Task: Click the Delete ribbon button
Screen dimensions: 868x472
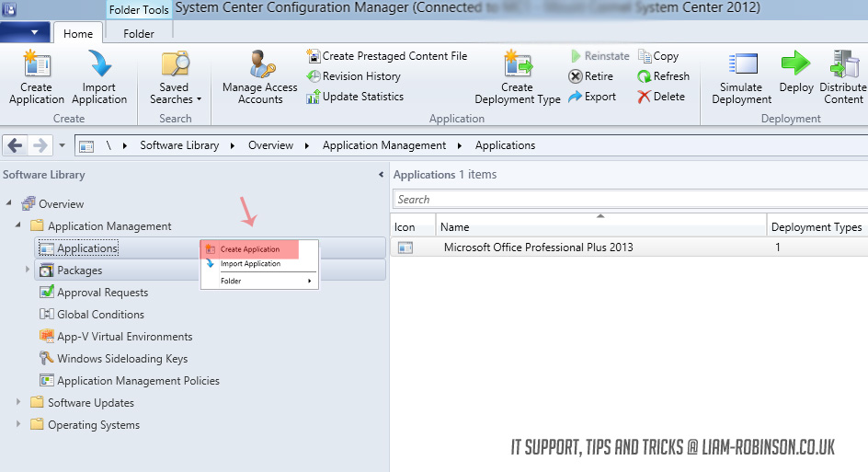Action: pos(661,97)
